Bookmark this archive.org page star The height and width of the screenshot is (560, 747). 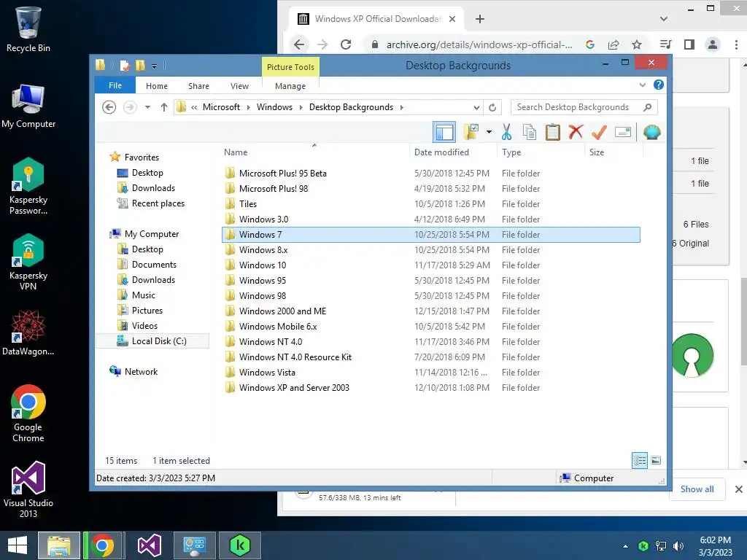636,44
